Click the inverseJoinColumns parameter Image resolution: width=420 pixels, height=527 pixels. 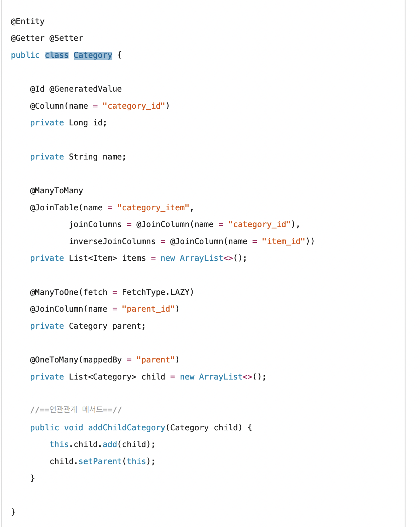pos(112,241)
